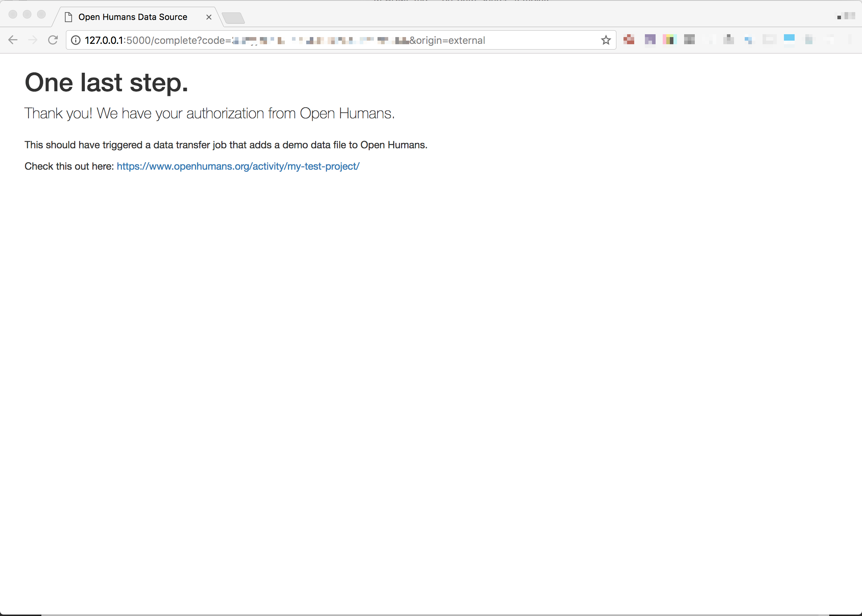View site information icon in address bar
Screen dimensions: 862x616
point(76,40)
